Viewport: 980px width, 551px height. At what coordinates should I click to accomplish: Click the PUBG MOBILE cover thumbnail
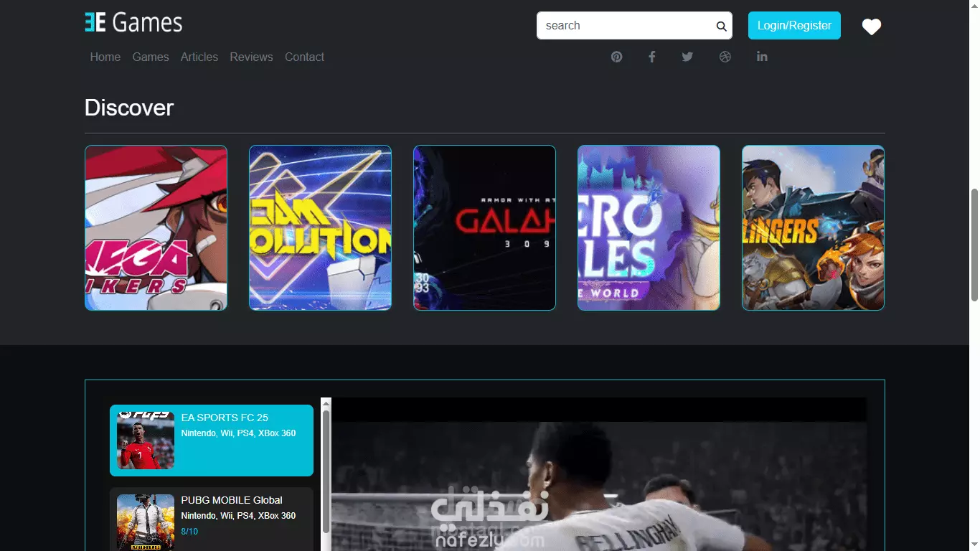coord(146,522)
